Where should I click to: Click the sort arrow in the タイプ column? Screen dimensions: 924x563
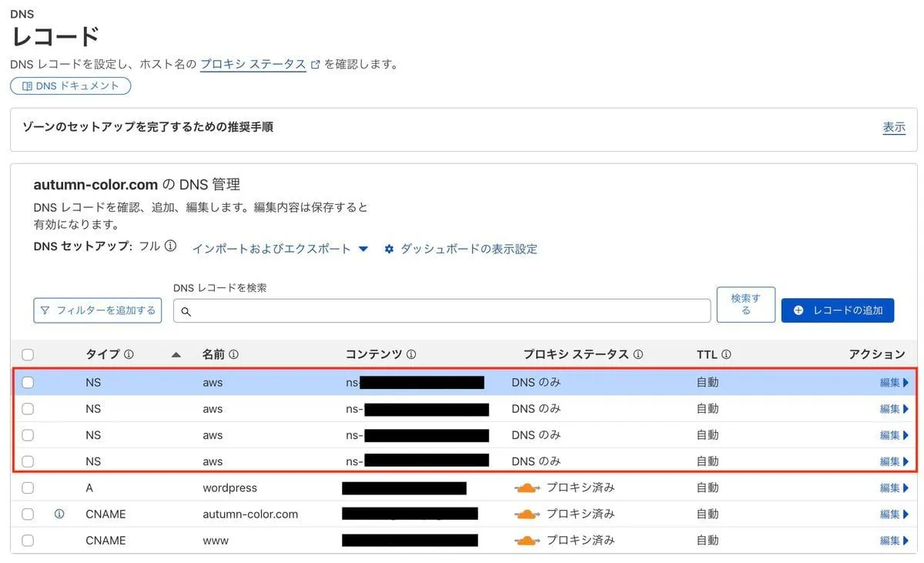coord(176,354)
